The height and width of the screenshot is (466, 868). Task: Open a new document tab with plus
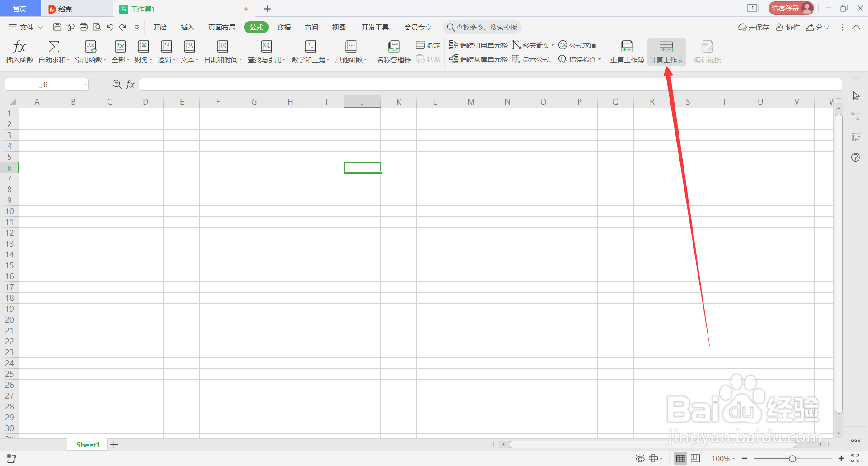pos(267,9)
